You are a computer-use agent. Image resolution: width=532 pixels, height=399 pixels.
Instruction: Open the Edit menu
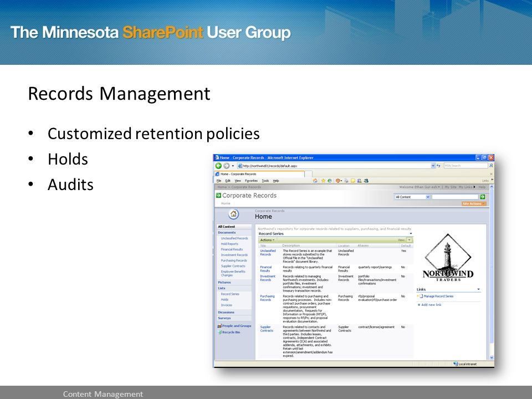(228, 181)
